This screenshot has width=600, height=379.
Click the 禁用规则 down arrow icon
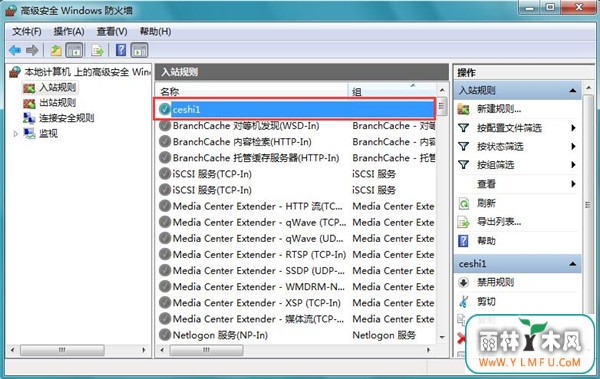click(463, 283)
